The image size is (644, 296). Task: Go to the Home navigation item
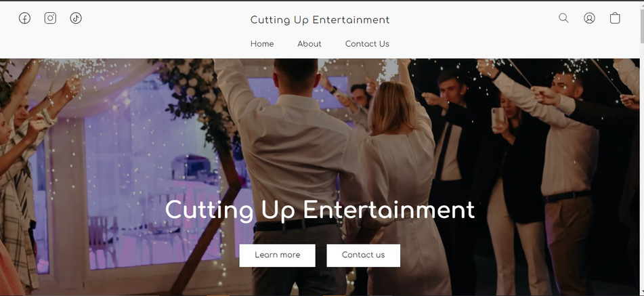click(x=262, y=44)
